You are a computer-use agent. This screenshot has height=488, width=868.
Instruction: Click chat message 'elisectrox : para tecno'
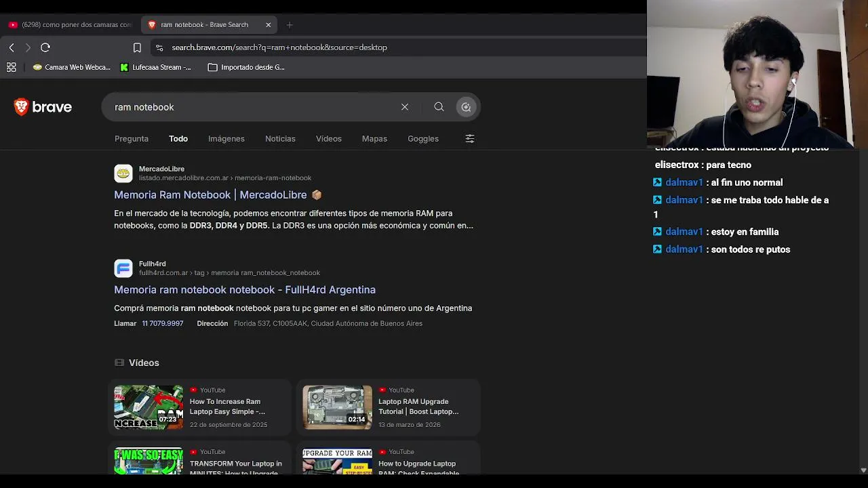pyautogui.click(x=703, y=165)
